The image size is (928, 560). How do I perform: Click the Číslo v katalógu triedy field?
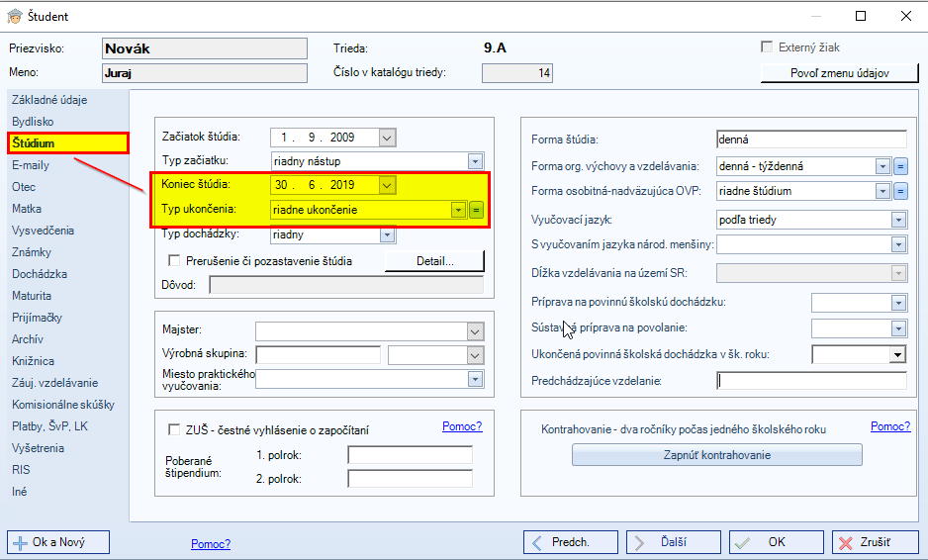click(x=517, y=73)
